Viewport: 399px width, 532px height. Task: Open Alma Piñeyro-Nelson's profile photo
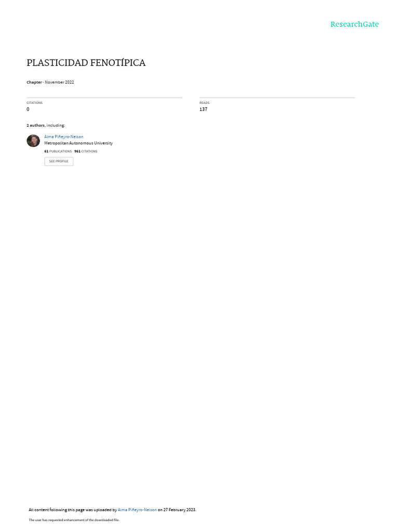[33, 140]
